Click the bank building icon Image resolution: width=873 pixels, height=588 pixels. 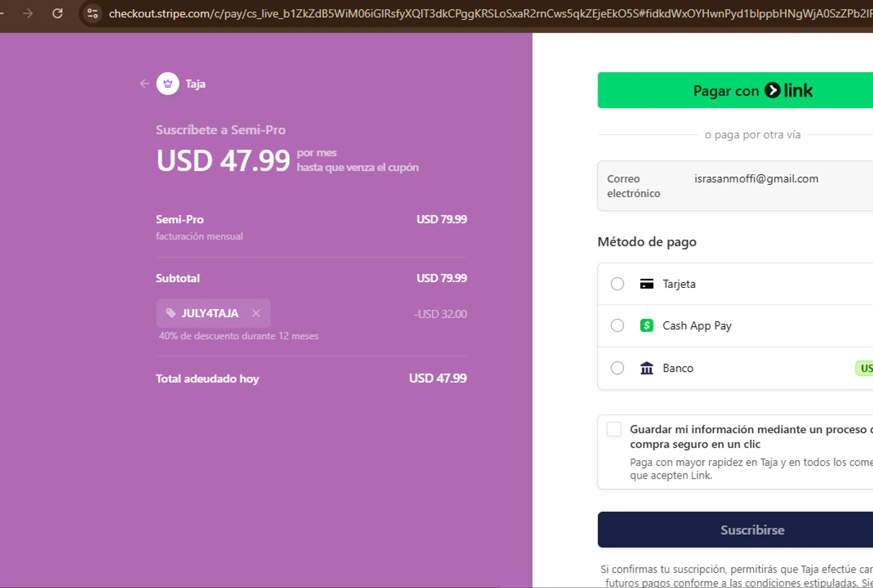click(x=647, y=368)
